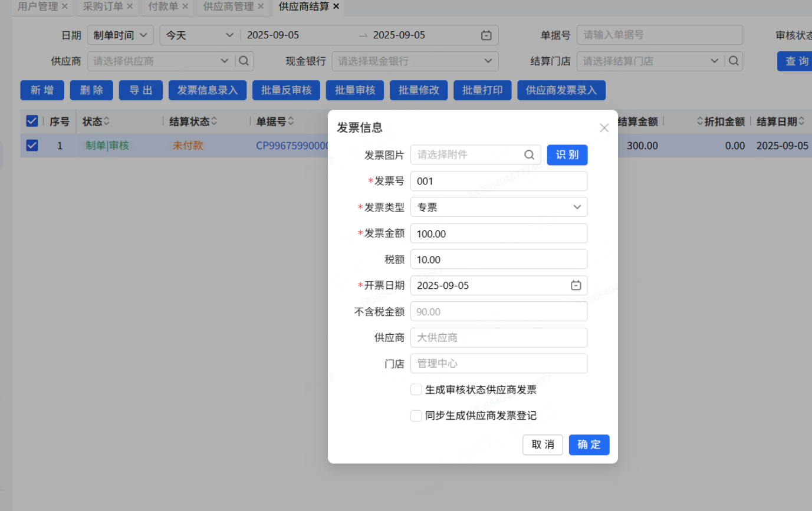Expand the 发票类型 dropdown
The image size is (812, 511).
[x=576, y=207]
